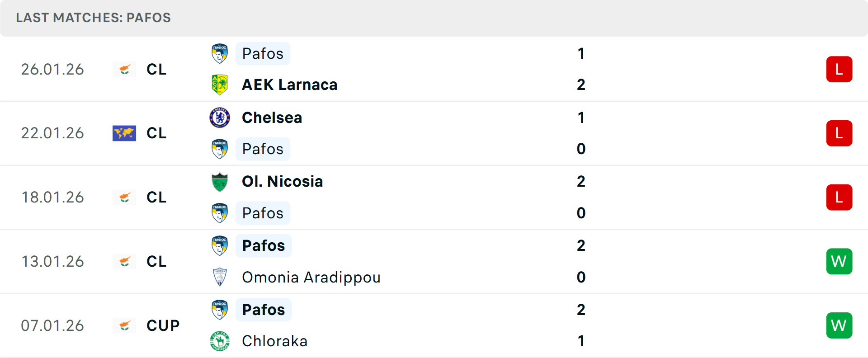868x358 pixels.
Task: Open the AEK Larnaca team link
Action: [x=289, y=85]
